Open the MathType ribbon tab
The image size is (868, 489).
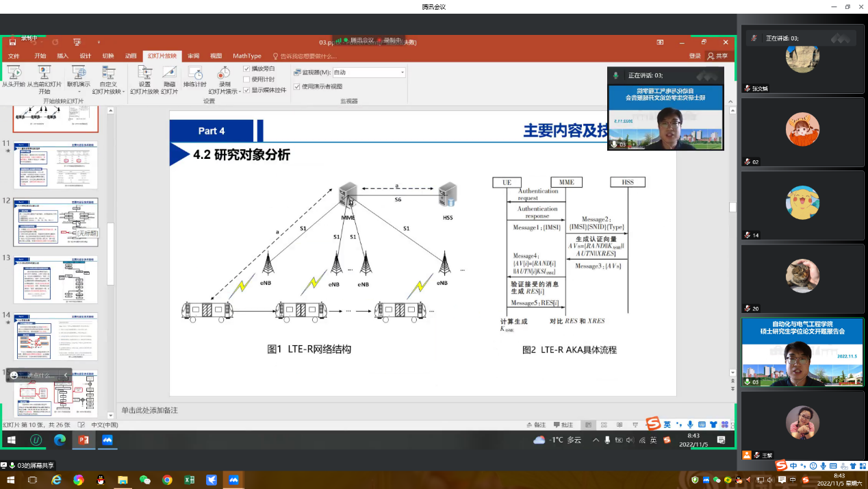click(x=246, y=56)
